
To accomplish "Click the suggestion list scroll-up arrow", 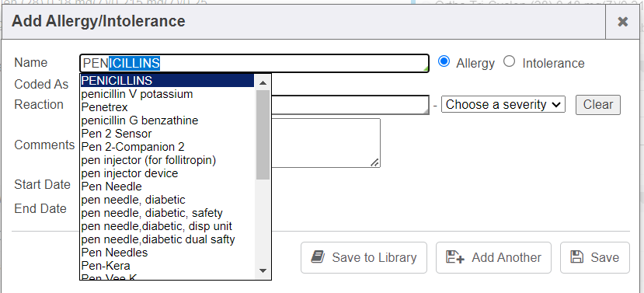I will (263, 82).
